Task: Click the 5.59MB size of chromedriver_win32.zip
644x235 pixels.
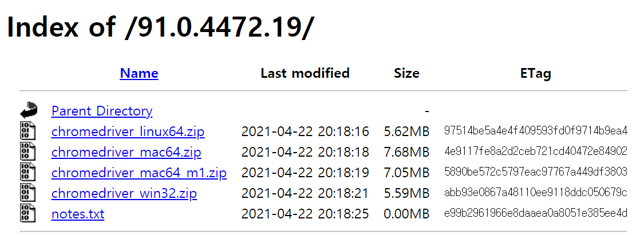Action: 406,193
